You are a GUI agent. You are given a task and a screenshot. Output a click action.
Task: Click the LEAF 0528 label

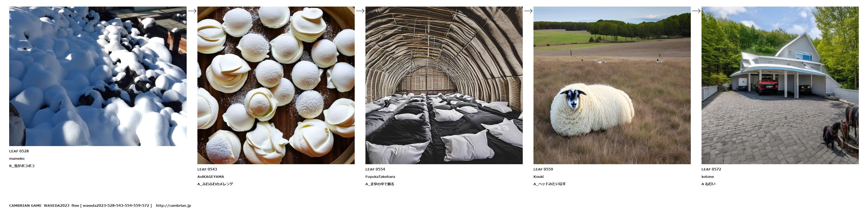coord(19,151)
